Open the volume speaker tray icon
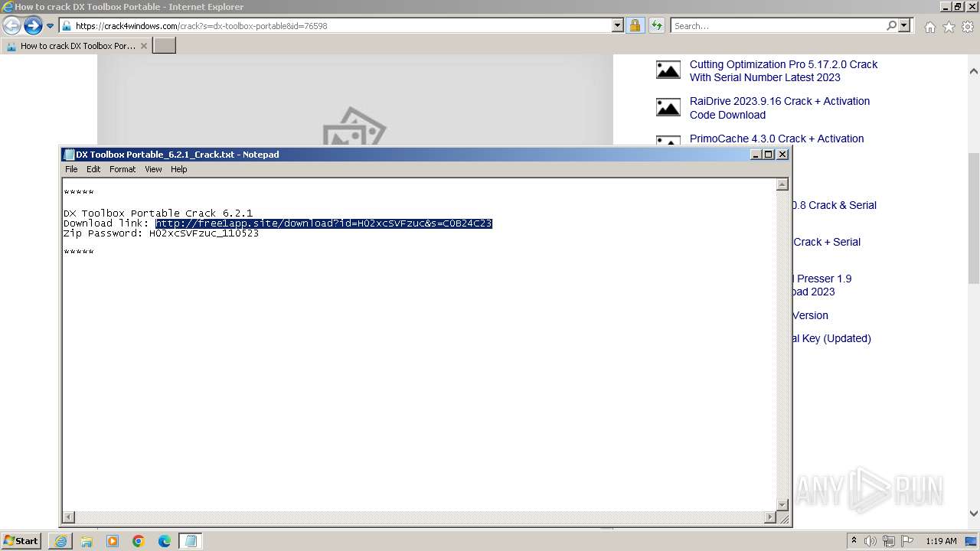 pos(871,541)
